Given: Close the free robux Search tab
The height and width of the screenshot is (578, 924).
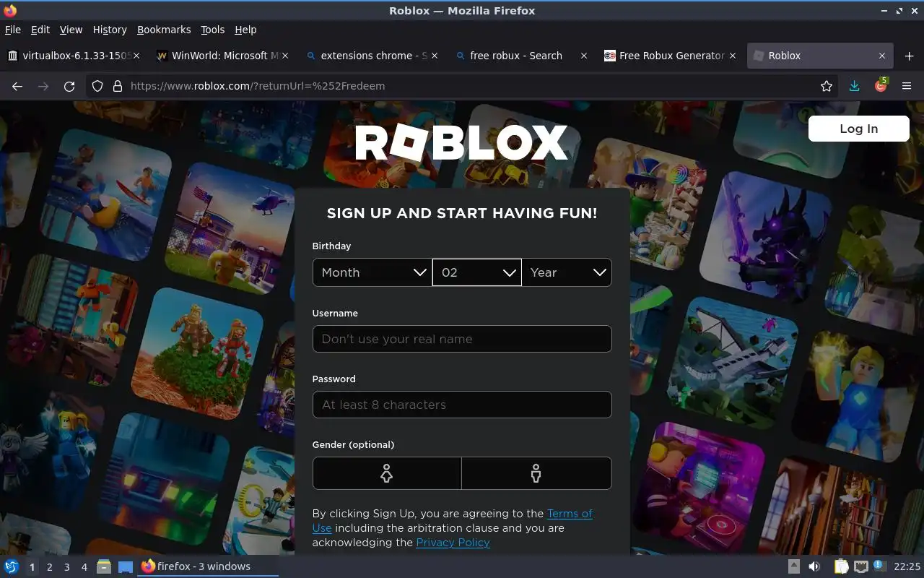Looking at the screenshot, I should tap(584, 56).
